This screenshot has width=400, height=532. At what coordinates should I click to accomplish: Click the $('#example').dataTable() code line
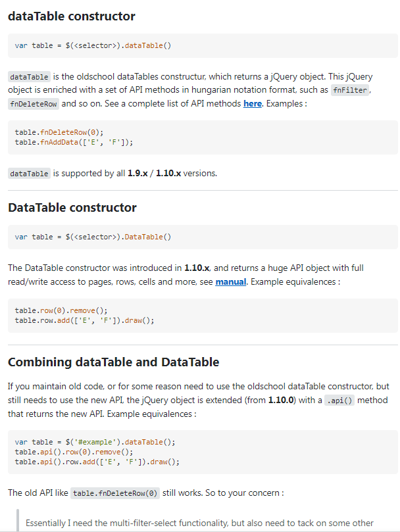click(95, 441)
